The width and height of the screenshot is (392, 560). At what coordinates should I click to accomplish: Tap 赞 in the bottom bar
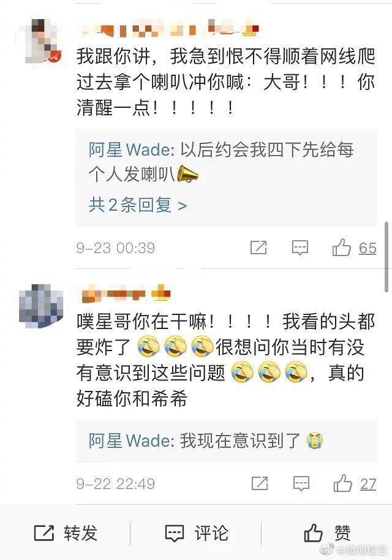[x=327, y=533]
